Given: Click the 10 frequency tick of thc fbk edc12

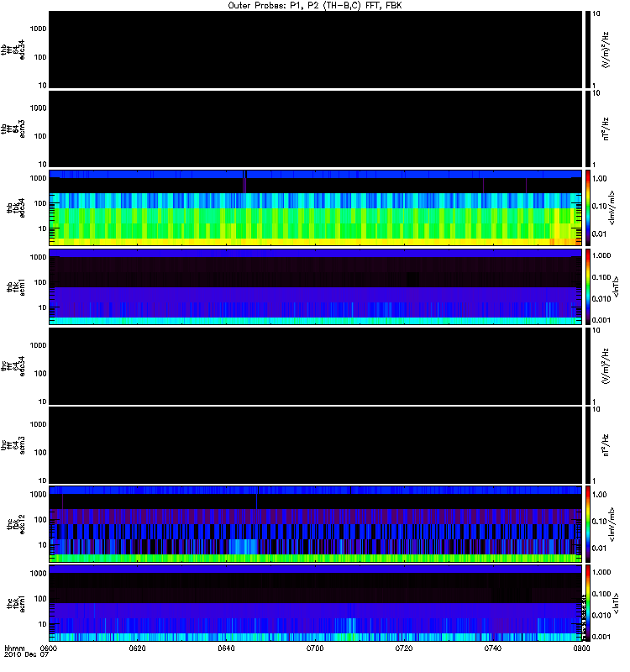Looking at the screenshot, I should 43,545.
